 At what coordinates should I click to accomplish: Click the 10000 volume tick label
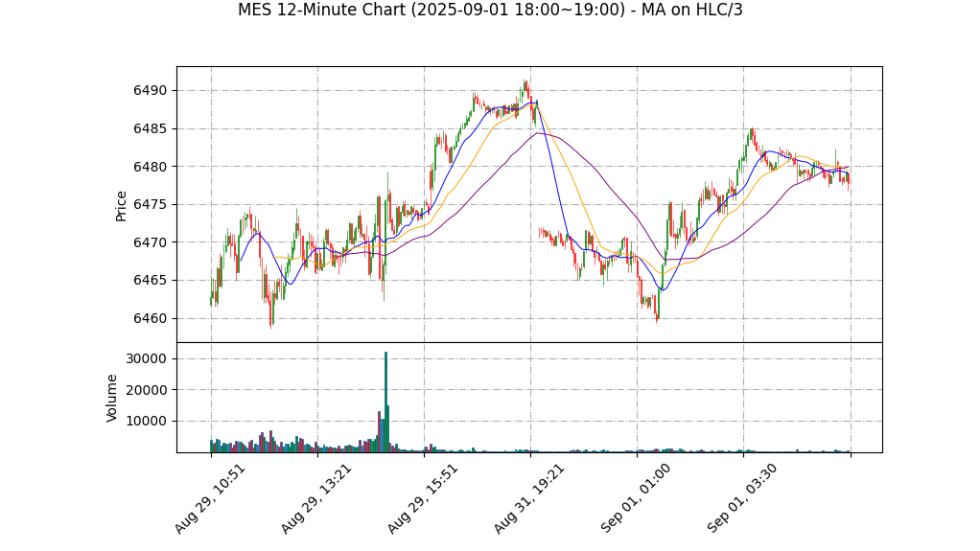pos(146,421)
